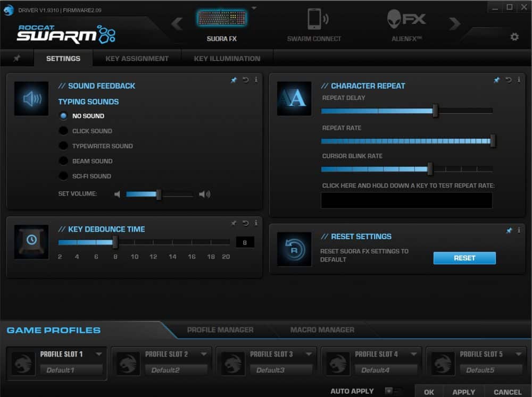Select the Default3 profile thumbnail

(233, 363)
